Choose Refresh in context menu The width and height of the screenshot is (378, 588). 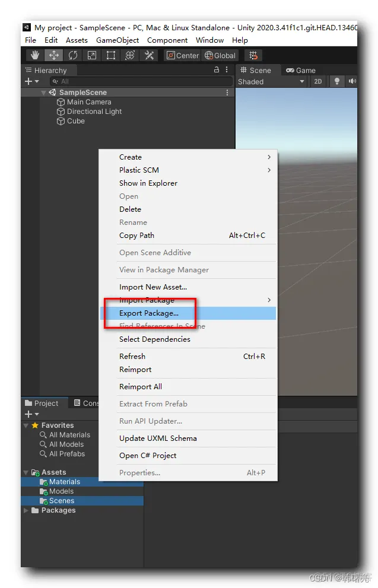click(x=188, y=357)
